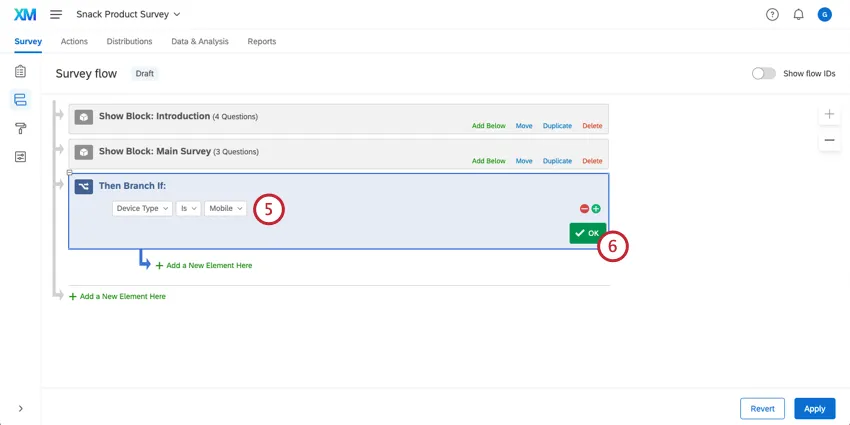The height and width of the screenshot is (425, 850).
Task: Switch to the Distributions tab
Action: (x=129, y=41)
